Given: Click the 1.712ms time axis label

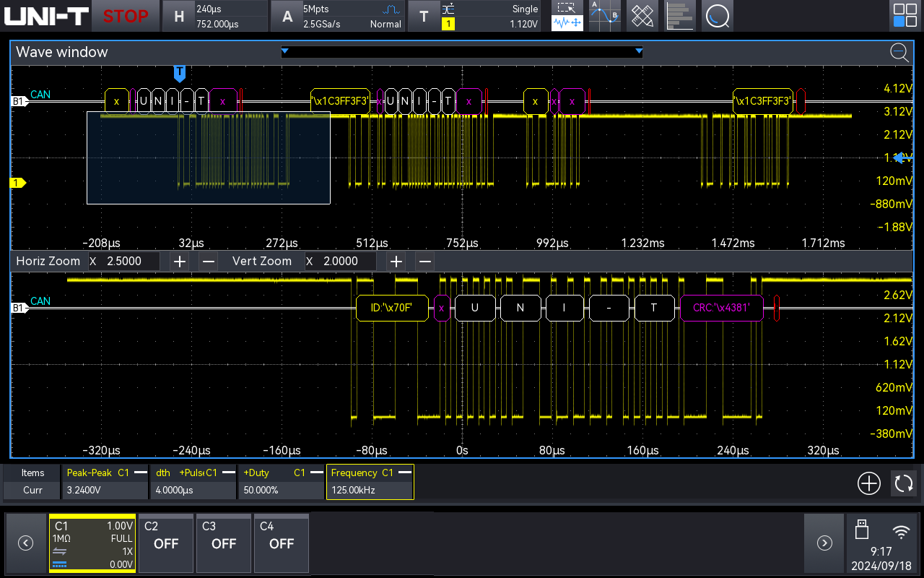Looking at the screenshot, I should [x=823, y=243].
